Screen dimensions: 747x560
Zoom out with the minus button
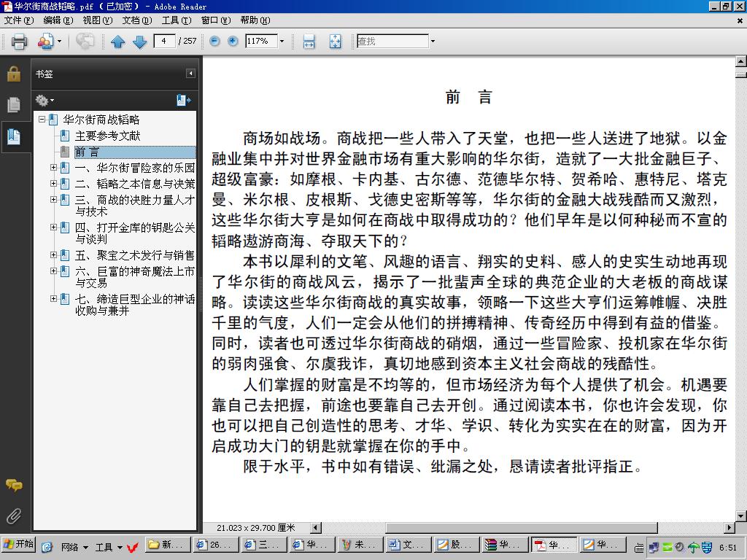coord(215,41)
